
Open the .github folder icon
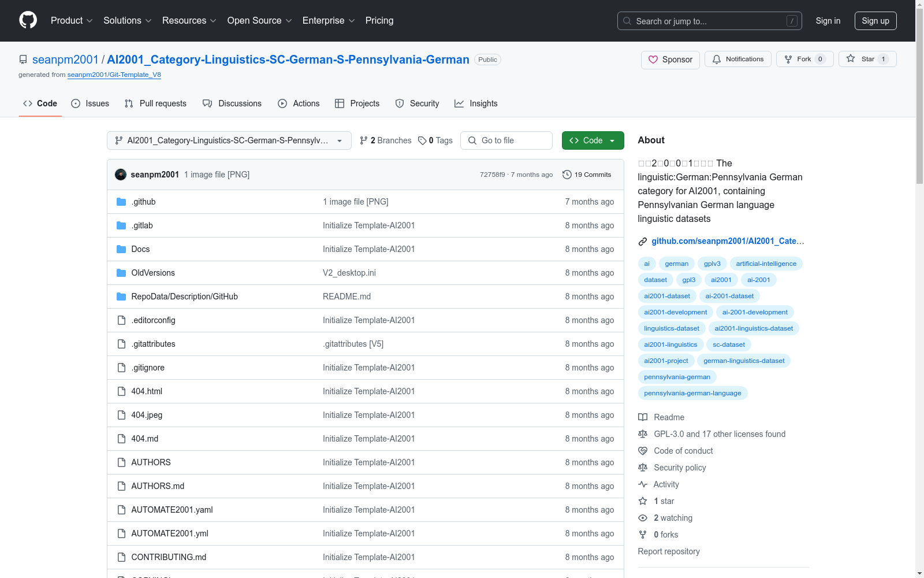click(121, 202)
